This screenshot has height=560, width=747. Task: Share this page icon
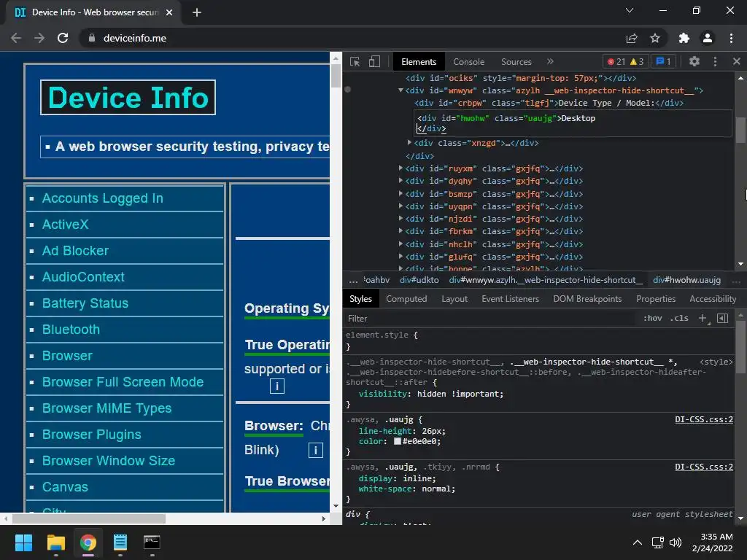click(x=632, y=38)
